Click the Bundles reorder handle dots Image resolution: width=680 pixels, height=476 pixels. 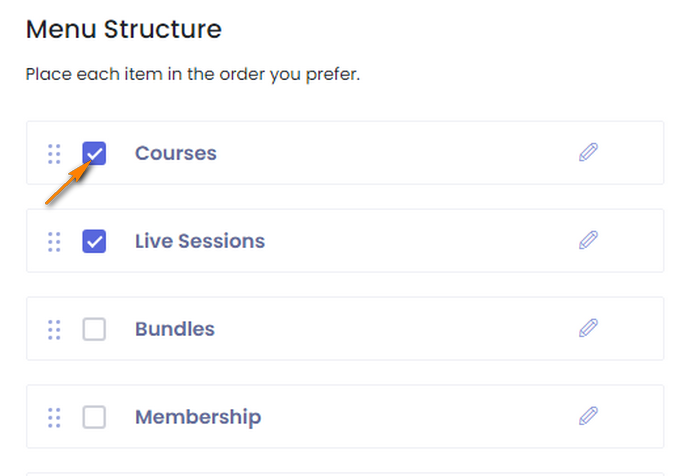54,330
